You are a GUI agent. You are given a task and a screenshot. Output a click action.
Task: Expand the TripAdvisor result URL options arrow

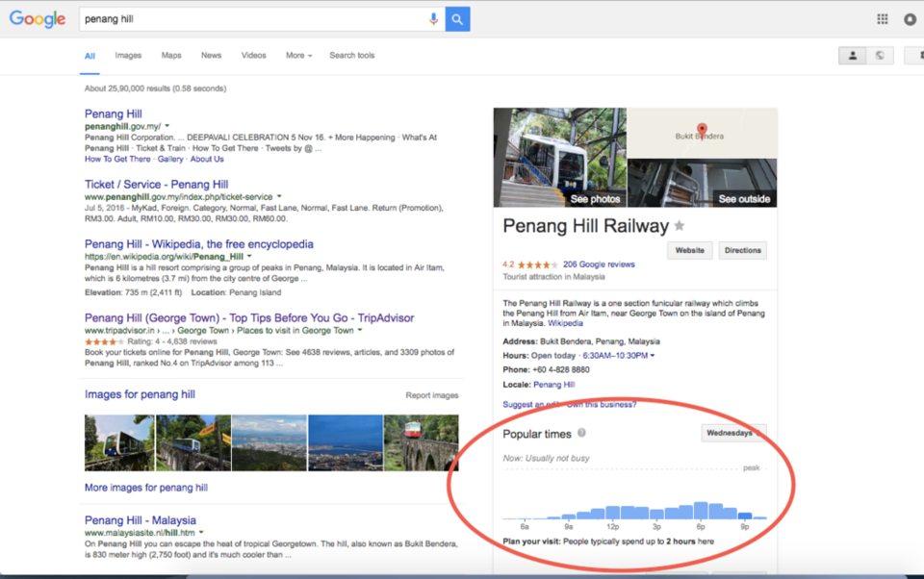[x=359, y=331]
